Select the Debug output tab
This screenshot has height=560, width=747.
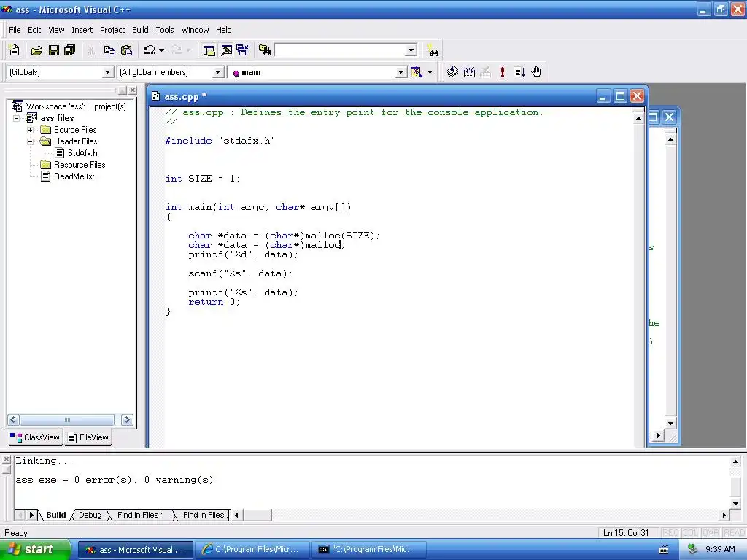click(x=90, y=515)
